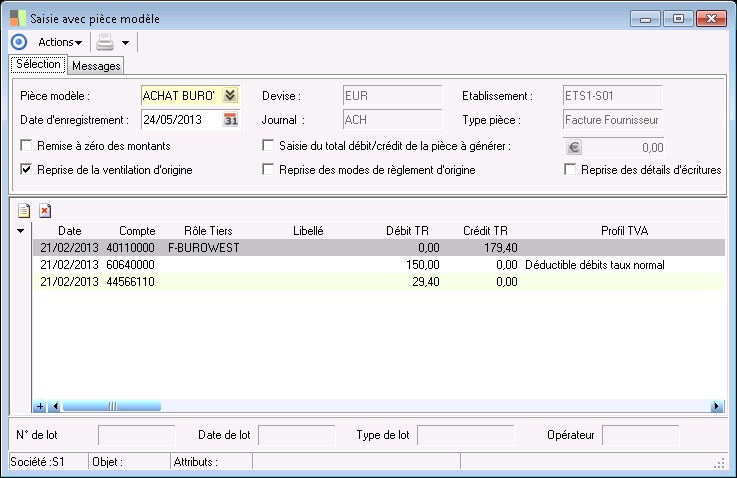
Task: Open the calendar icon for Date d'enregistrement
Action: tap(230, 120)
